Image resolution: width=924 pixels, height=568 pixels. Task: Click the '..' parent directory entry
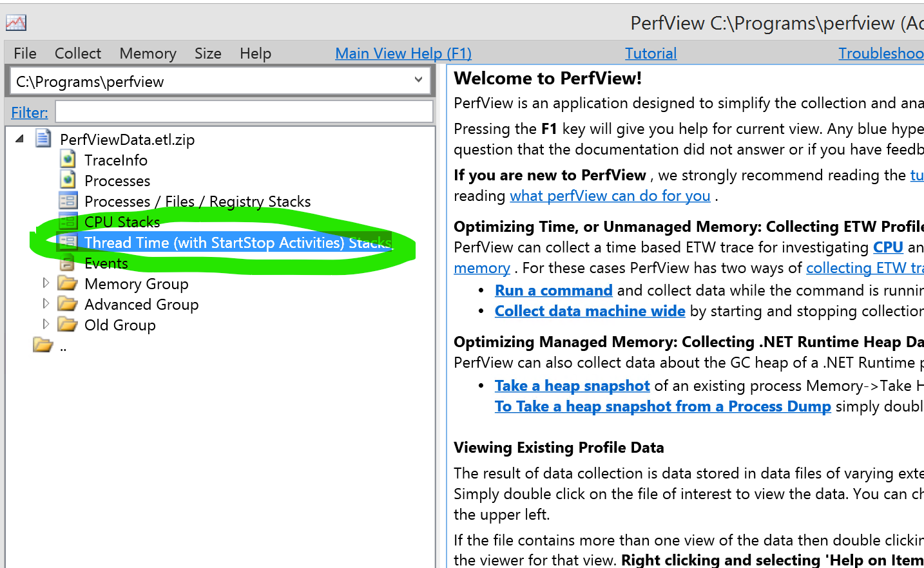click(63, 348)
